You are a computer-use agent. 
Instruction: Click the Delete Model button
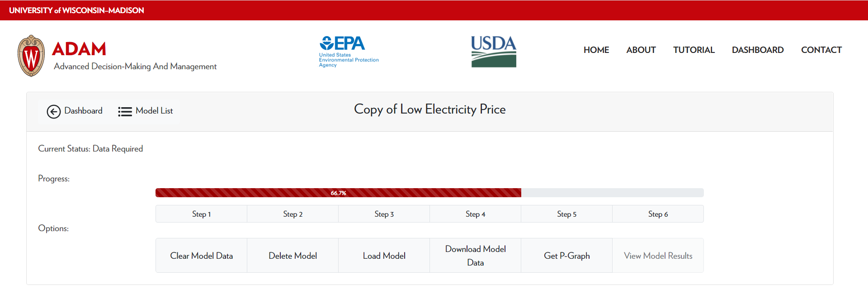[x=292, y=256]
